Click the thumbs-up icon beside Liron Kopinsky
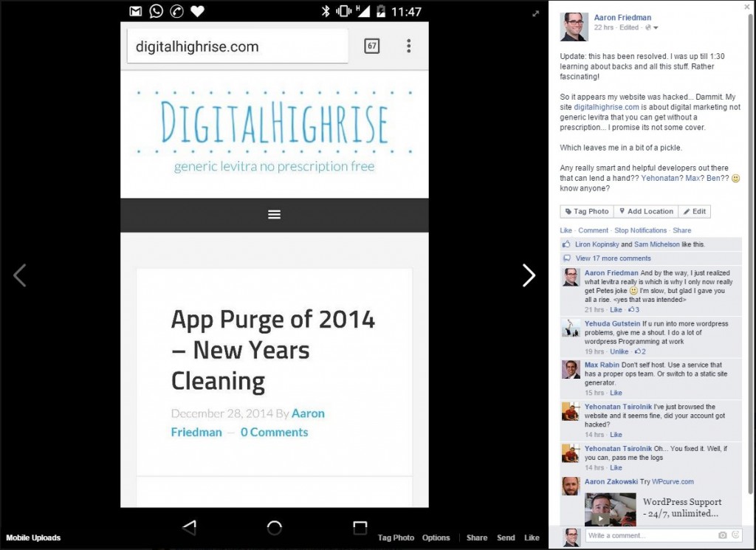 click(x=566, y=244)
